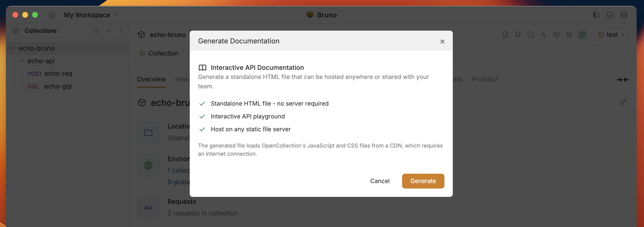Viewport: 644px width, 227px height.
Task: Click the eye preview icon
Action: tap(557, 35)
